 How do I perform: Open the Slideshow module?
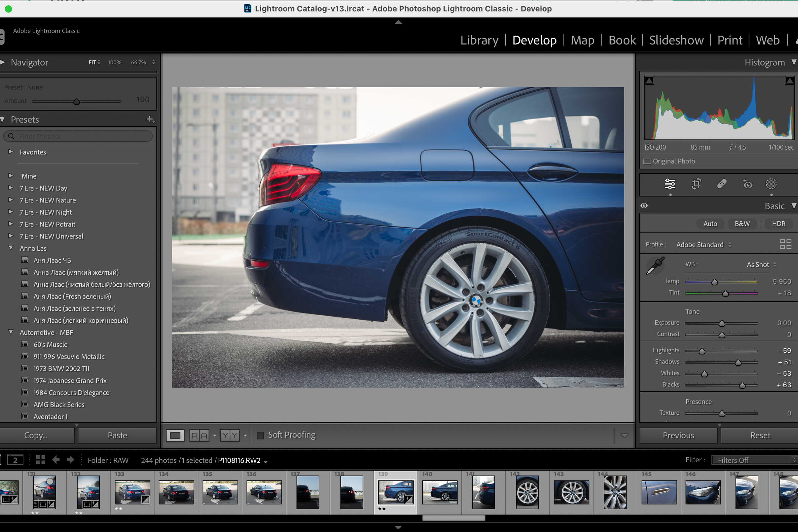coord(676,40)
